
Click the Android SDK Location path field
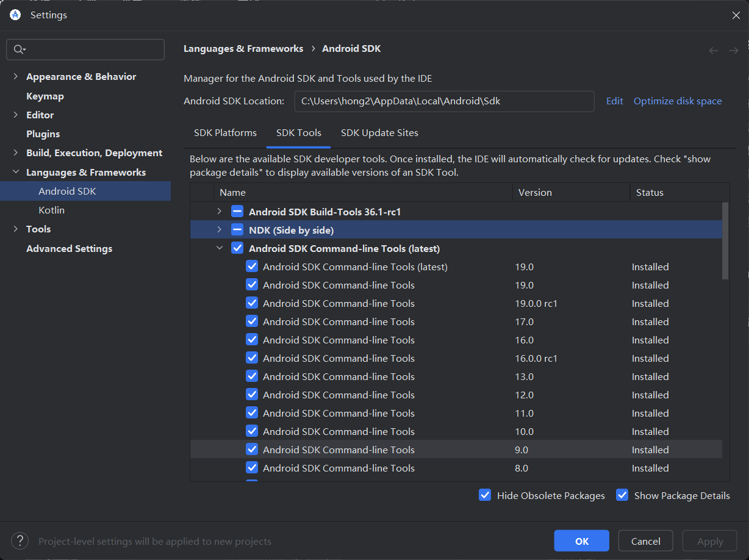pos(444,101)
